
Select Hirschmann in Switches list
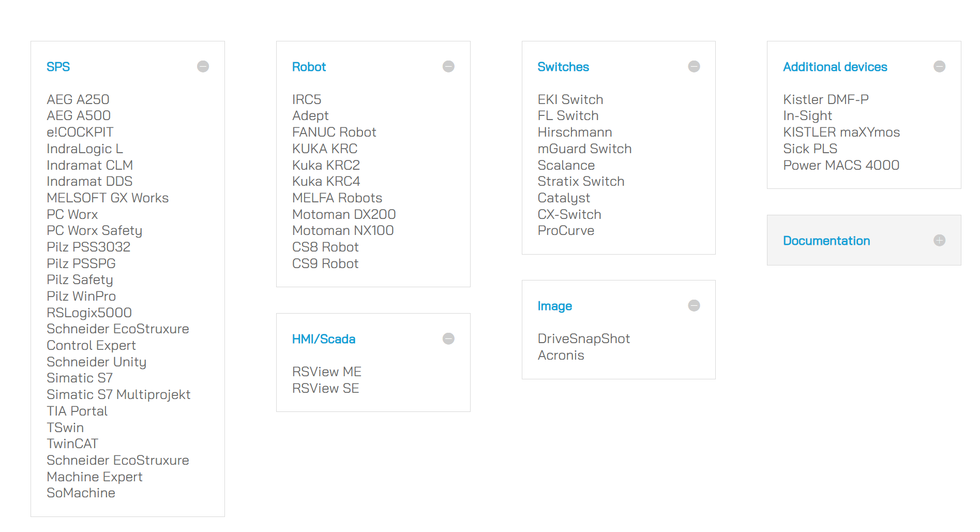tap(575, 132)
